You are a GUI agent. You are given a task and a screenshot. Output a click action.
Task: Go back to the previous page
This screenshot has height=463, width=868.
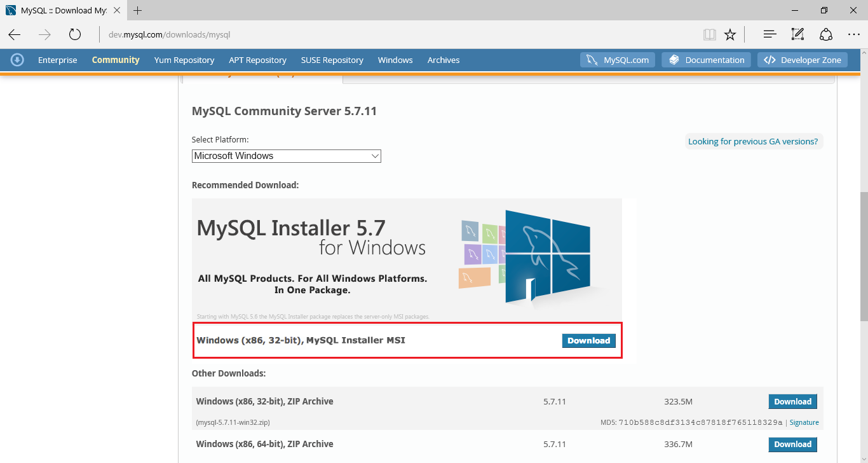[15, 34]
